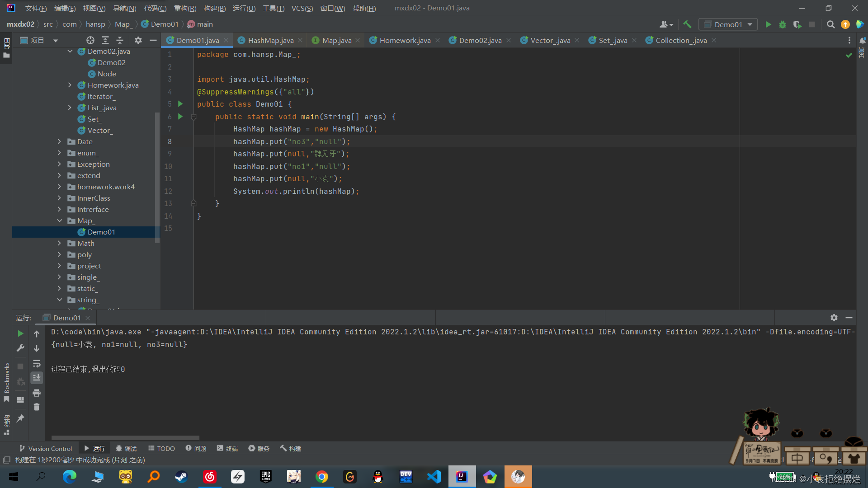Select the Demo02.java editor tab
Screen dimensions: 868x488
tap(480, 40)
